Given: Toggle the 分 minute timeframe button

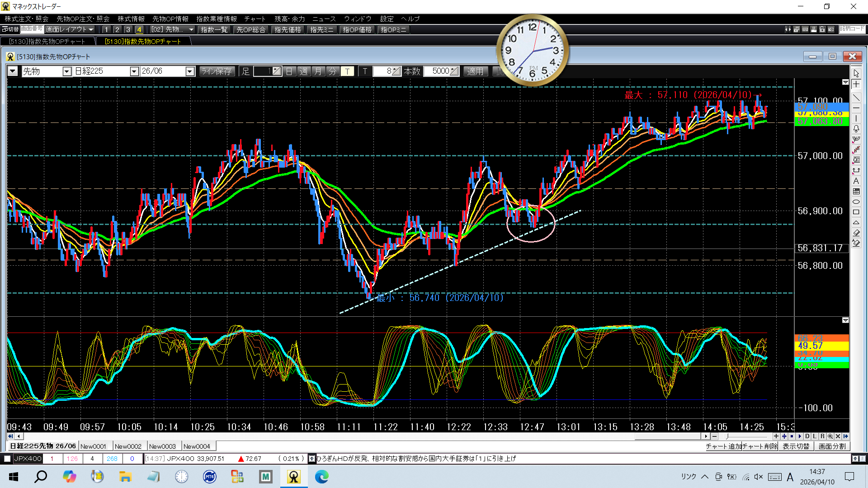Looking at the screenshot, I should point(333,71).
